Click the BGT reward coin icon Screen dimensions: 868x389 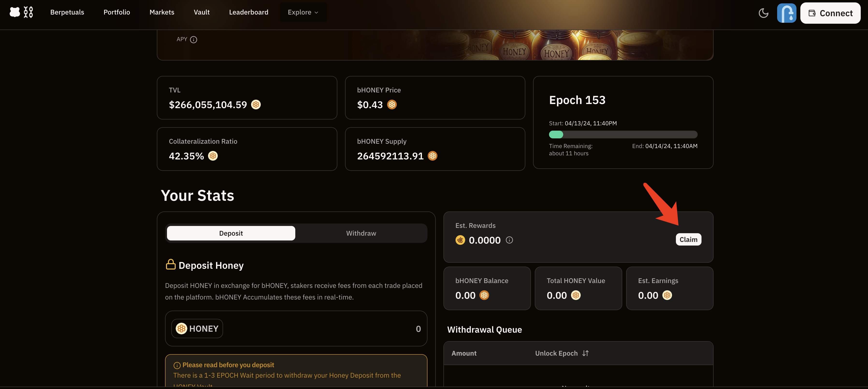pos(460,240)
